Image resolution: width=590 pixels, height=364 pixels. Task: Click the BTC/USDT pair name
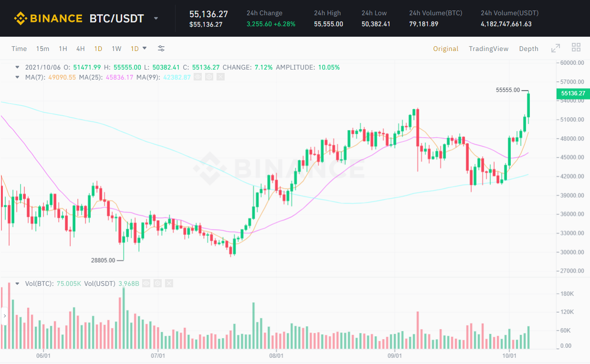point(117,19)
